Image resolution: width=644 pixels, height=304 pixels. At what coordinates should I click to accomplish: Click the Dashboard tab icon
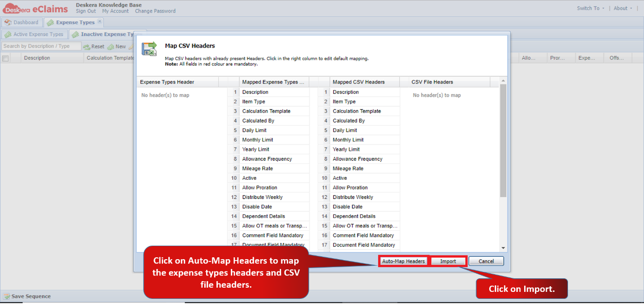tap(8, 22)
